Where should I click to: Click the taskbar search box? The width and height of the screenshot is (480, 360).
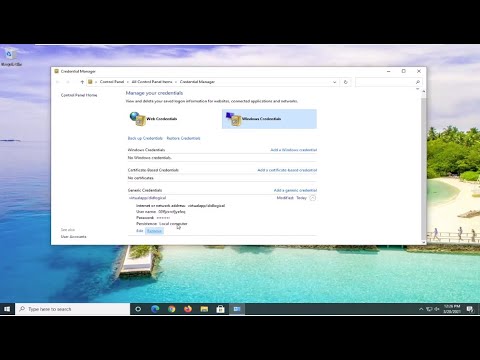tap(72, 309)
